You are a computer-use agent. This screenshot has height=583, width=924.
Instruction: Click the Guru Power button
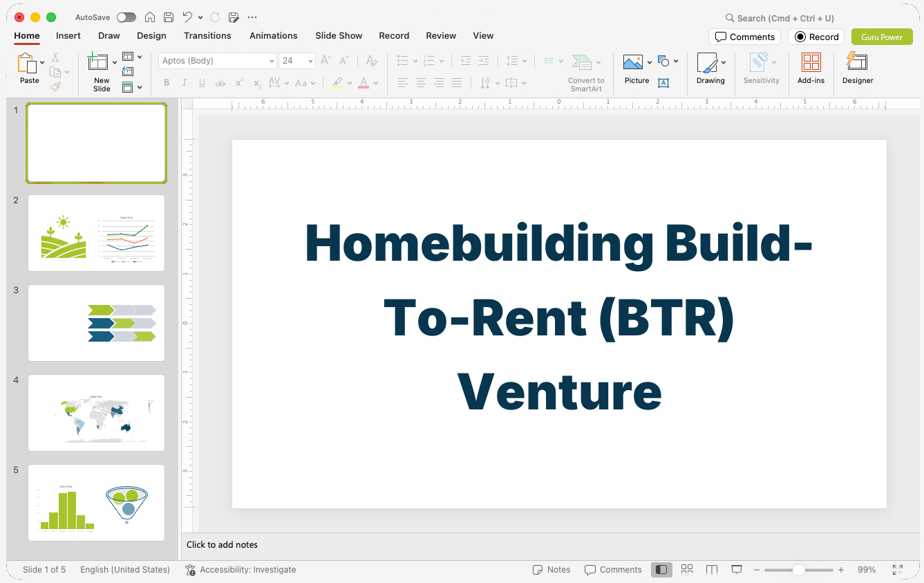pos(882,37)
